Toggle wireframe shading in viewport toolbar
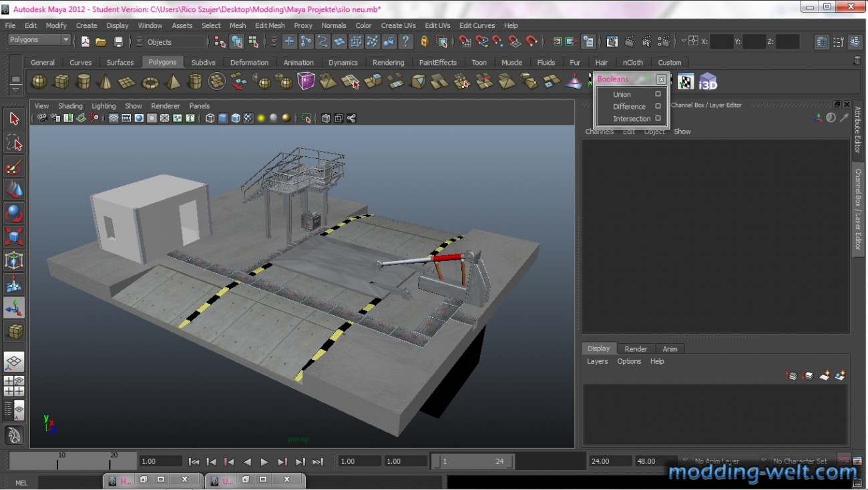This screenshot has height=490, width=868. [210, 118]
